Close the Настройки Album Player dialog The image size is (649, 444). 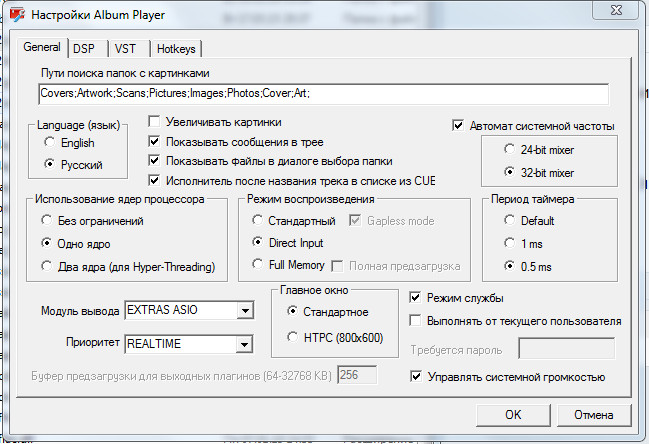click(x=616, y=10)
